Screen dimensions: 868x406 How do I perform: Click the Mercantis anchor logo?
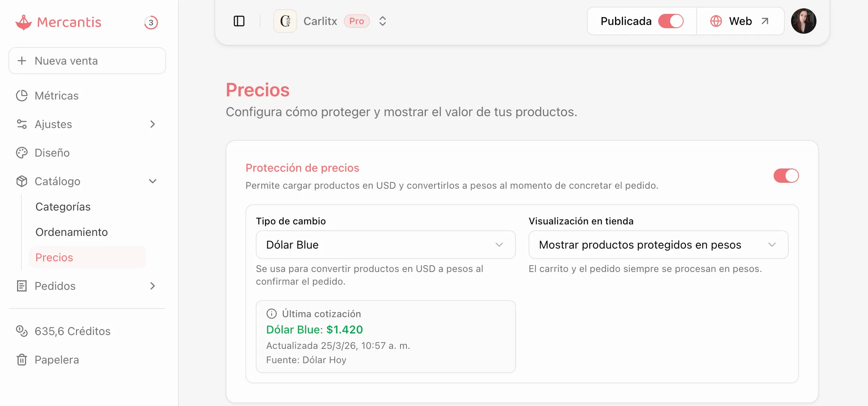pos(24,22)
